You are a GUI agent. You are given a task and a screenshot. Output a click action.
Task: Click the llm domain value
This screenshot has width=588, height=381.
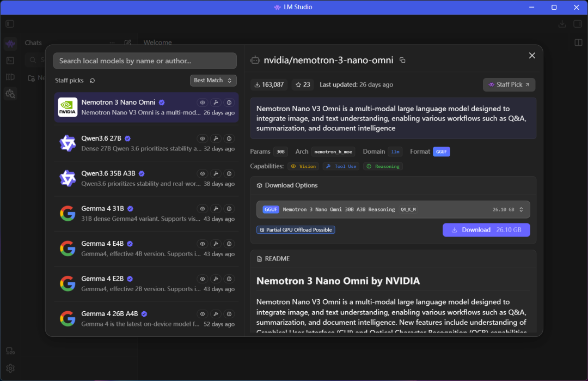[395, 152]
